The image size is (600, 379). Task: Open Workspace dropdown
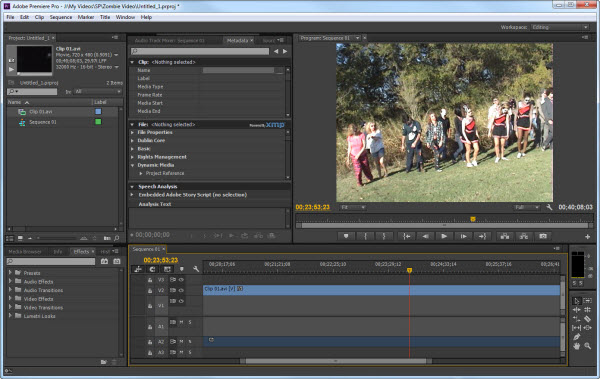coord(560,27)
